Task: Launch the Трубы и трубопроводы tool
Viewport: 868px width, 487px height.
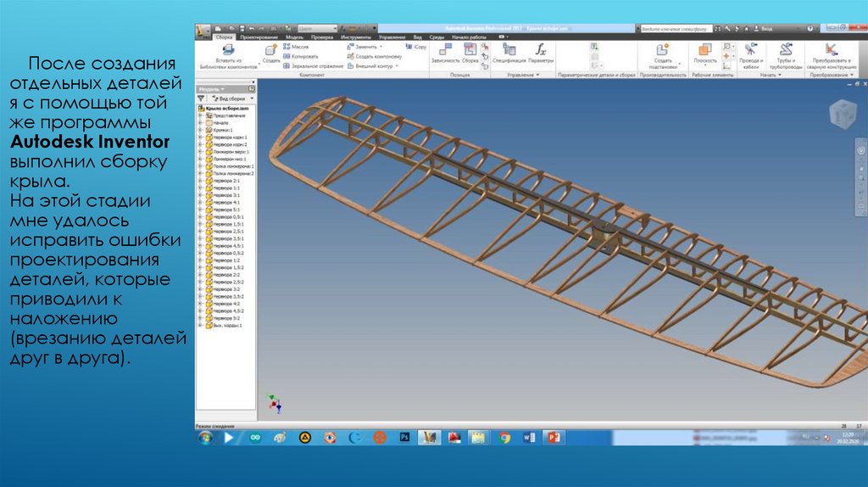Action: tap(785, 50)
